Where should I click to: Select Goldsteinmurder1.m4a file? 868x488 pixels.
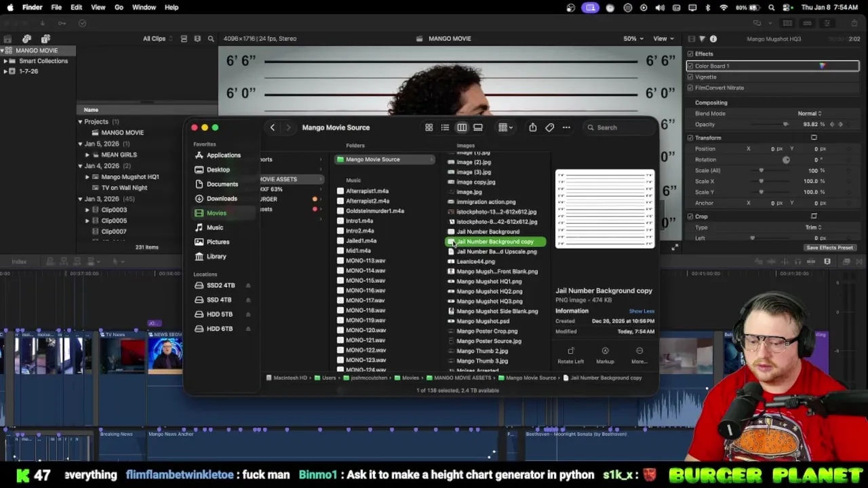(x=374, y=211)
